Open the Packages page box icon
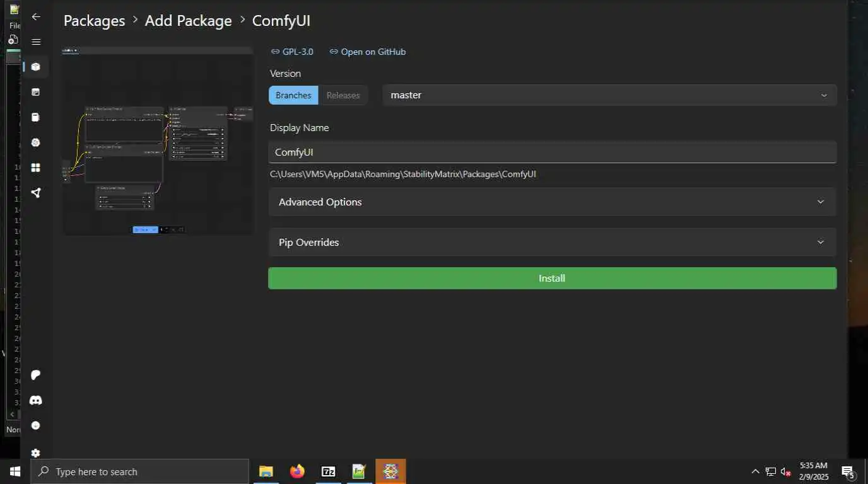The width and height of the screenshot is (868, 484). coord(36,67)
